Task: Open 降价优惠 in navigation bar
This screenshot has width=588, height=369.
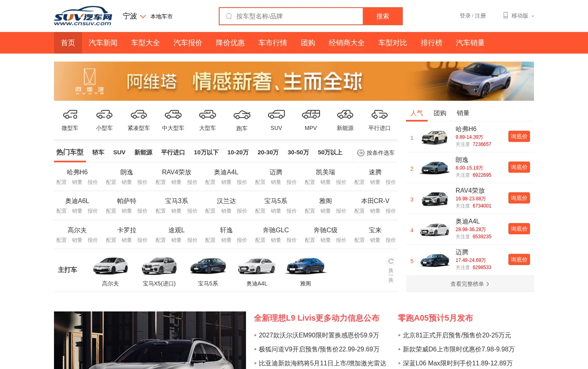Action: tap(230, 43)
